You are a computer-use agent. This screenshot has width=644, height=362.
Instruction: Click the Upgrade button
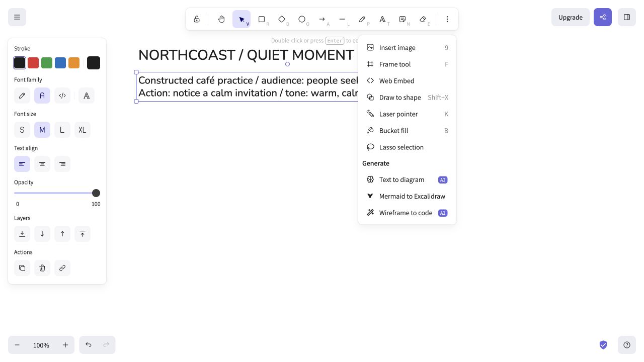(571, 17)
